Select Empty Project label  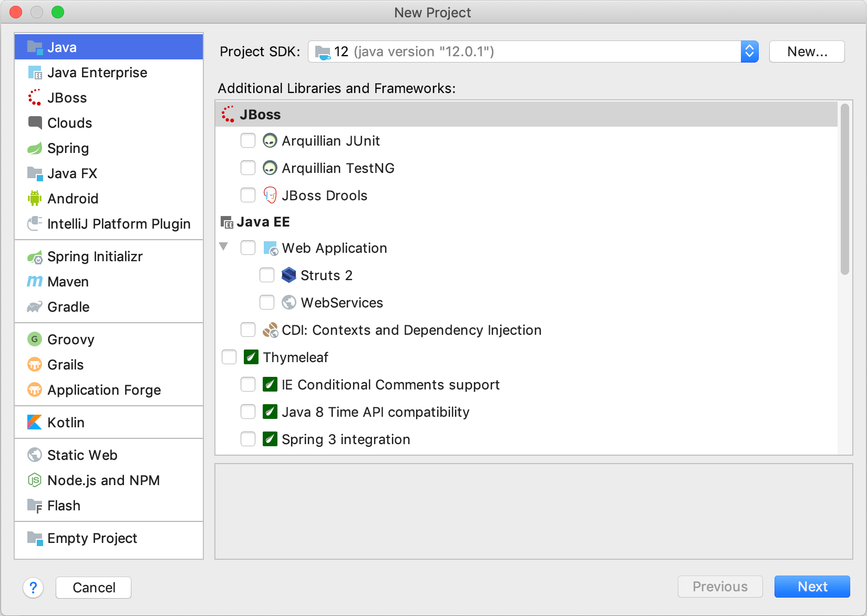(x=92, y=538)
